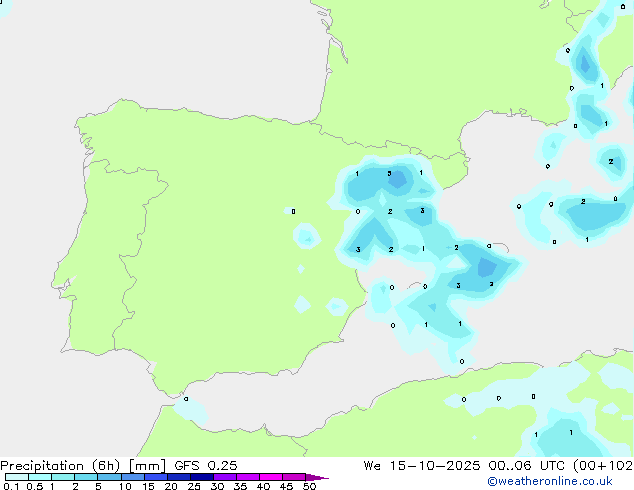Open the weatheronline.co.uk copyright link
Screen dimensions: 634x490
550,481
